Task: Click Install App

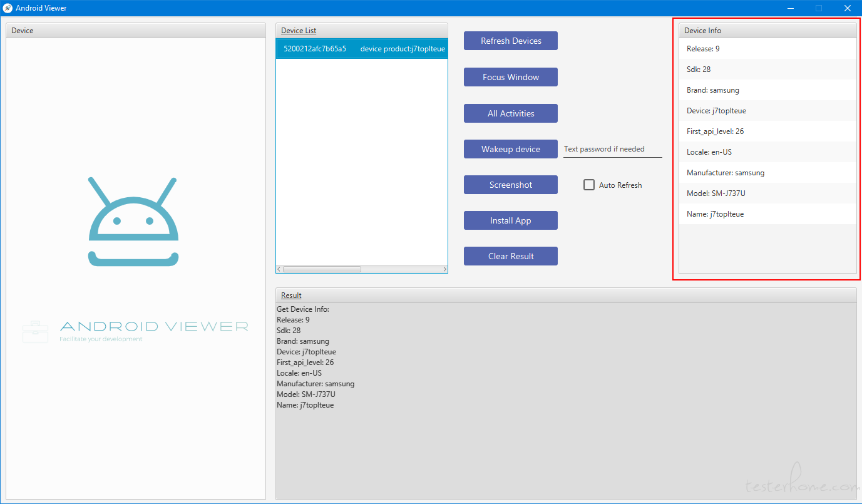Action: click(511, 220)
